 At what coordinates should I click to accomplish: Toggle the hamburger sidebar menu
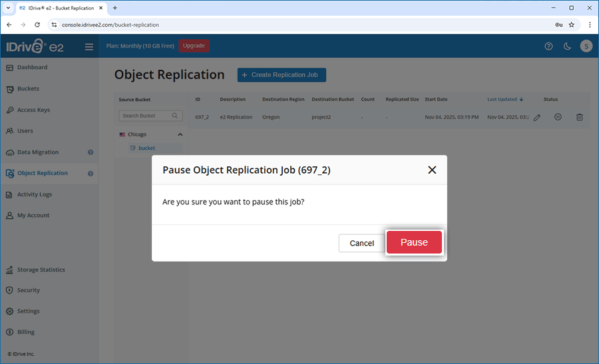coord(89,47)
